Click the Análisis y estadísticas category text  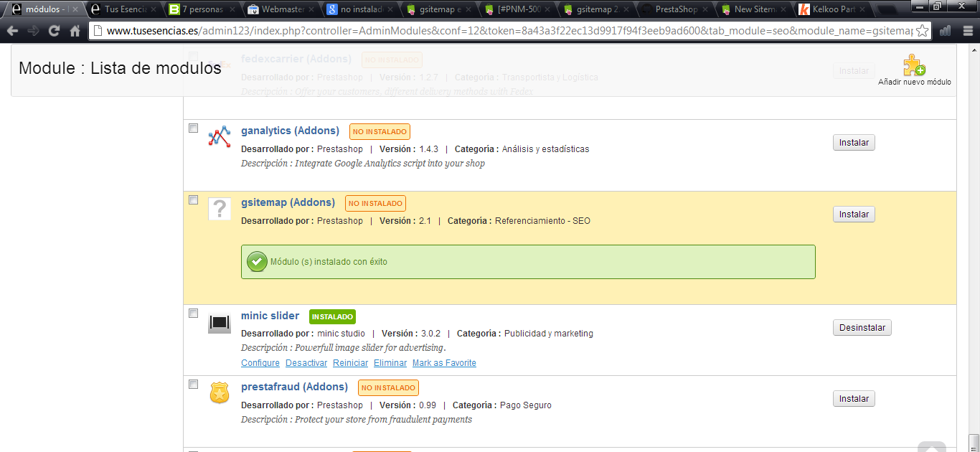coord(545,149)
